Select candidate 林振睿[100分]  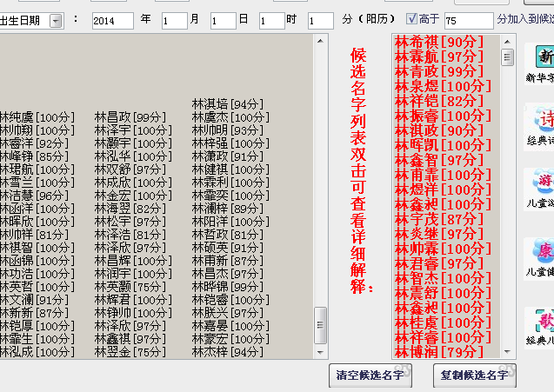443,116
